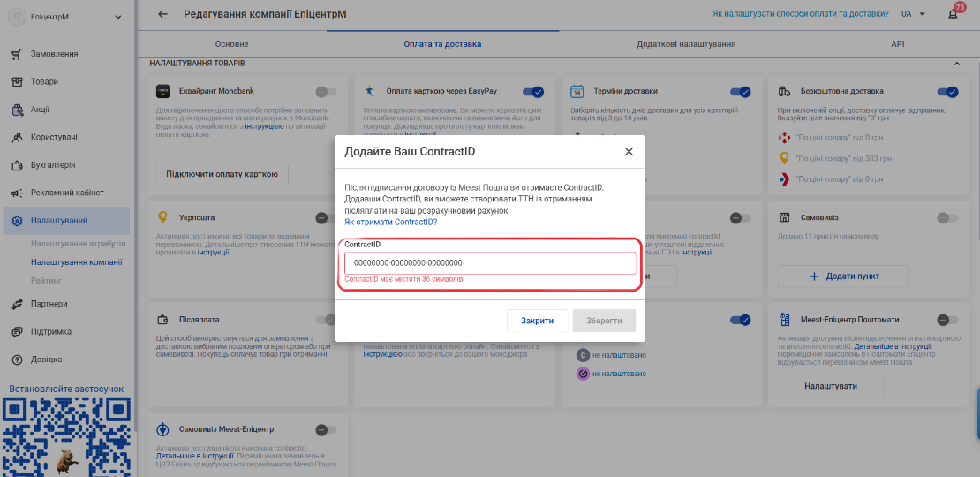Switch to the Оплата та доставка tab
This screenshot has width=980, height=477.
pyautogui.click(x=442, y=44)
